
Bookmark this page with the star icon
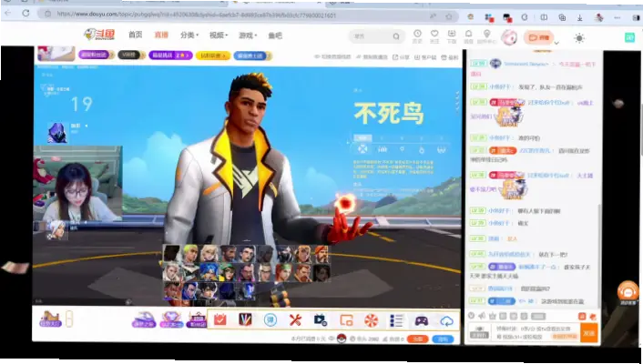(x=449, y=16)
